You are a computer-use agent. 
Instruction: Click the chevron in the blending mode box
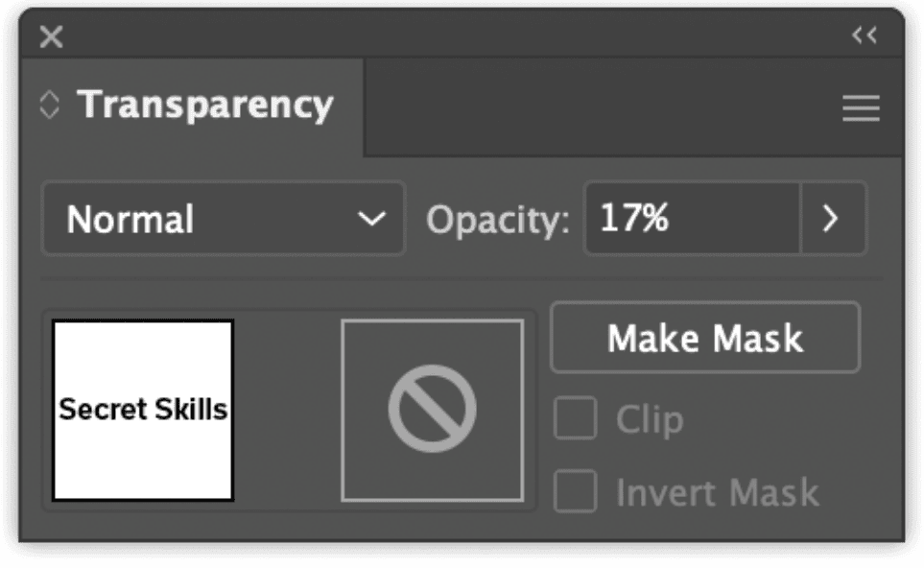(x=371, y=220)
